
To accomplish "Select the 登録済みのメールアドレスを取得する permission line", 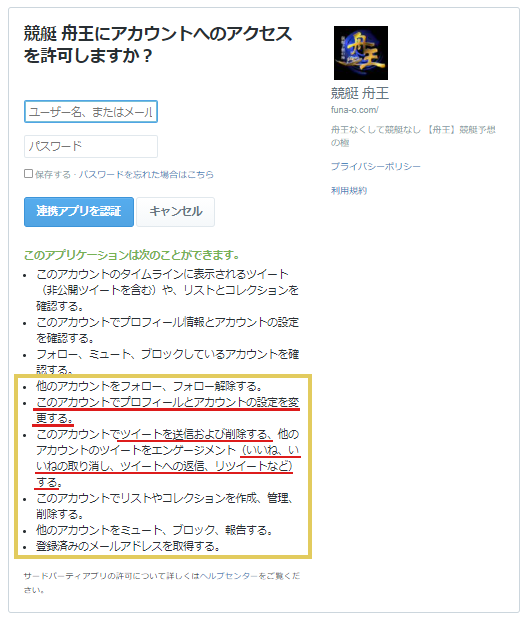I will point(128,546).
